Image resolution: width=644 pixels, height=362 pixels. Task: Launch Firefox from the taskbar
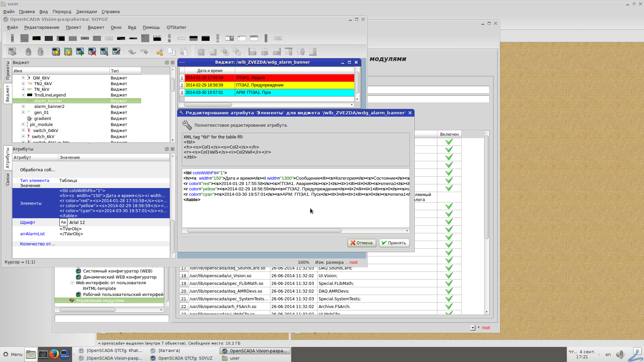[x=54, y=354]
